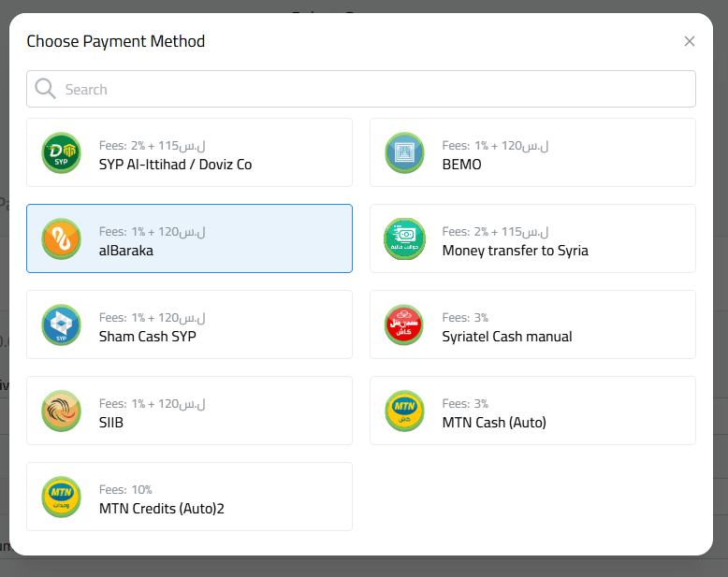Click the SYP Al-Ittihad Doviz Co logo icon
Image resolution: width=728 pixels, height=577 pixels.
click(61, 152)
